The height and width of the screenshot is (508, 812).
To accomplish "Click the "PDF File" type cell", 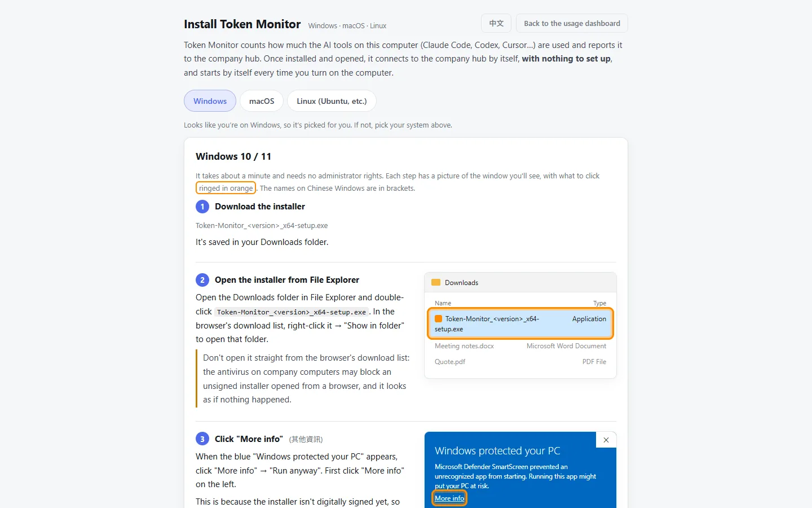I will (594, 362).
